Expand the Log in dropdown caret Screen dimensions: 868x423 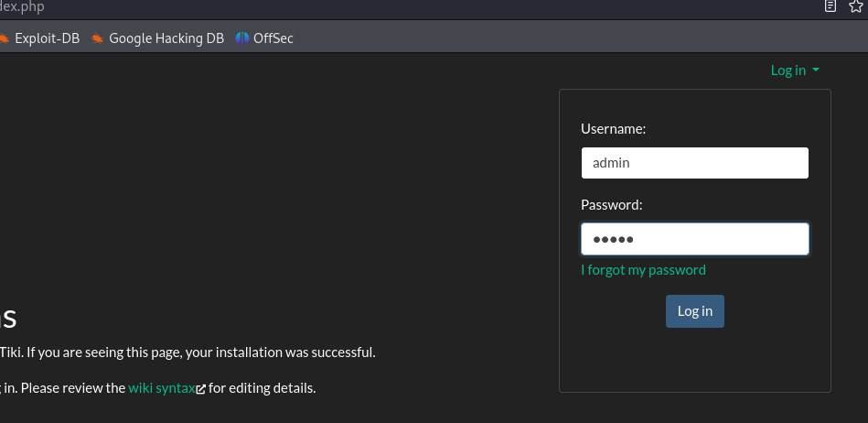tap(816, 70)
